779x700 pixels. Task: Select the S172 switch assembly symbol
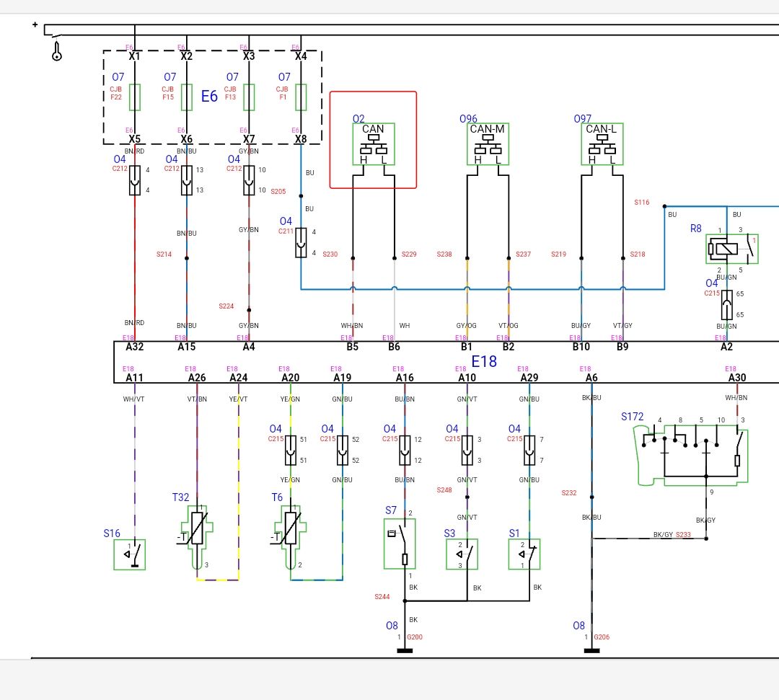pos(692,455)
